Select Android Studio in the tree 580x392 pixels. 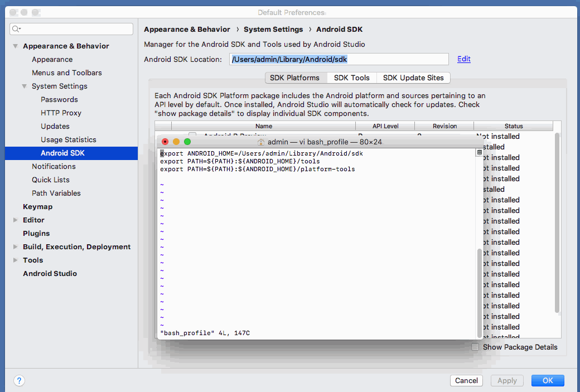[50, 274]
